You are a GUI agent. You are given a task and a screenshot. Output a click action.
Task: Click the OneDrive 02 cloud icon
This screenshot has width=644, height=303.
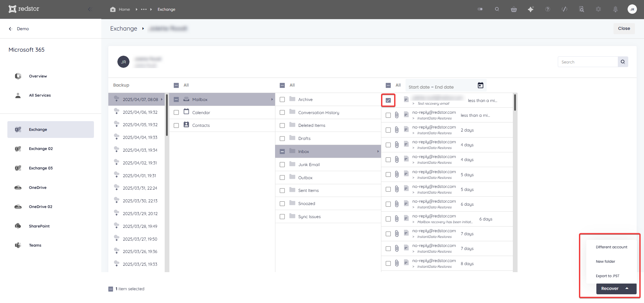[x=18, y=207]
